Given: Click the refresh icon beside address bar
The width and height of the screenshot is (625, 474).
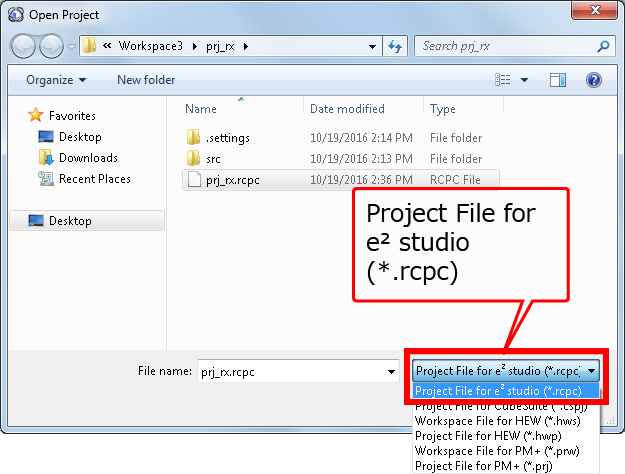Looking at the screenshot, I should pyautogui.click(x=394, y=46).
